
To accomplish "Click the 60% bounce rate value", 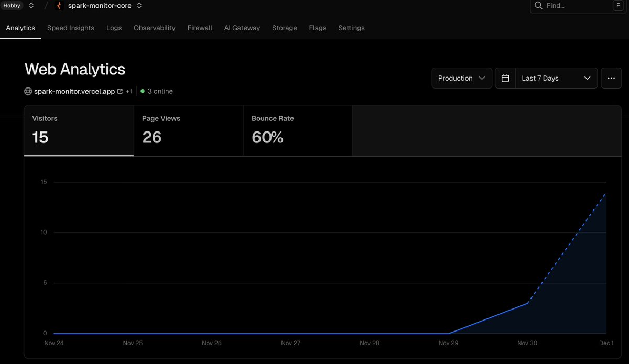I will pyautogui.click(x=267, y=137).
